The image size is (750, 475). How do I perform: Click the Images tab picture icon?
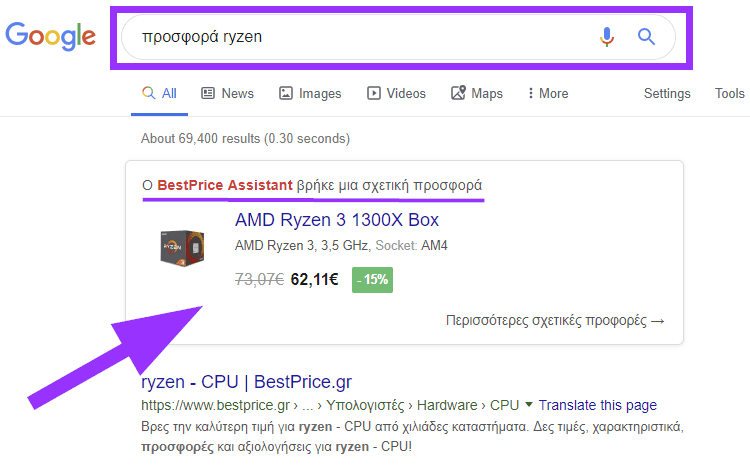286,93
